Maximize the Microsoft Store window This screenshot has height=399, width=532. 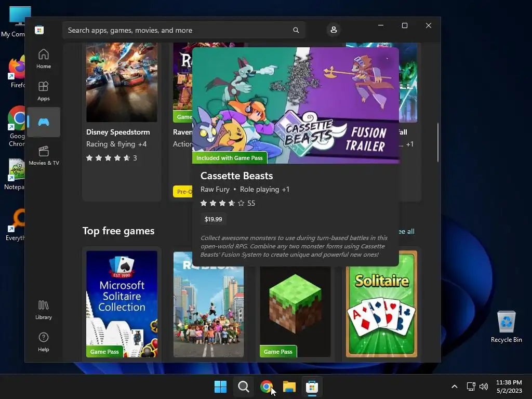click(x=404, y=25)
